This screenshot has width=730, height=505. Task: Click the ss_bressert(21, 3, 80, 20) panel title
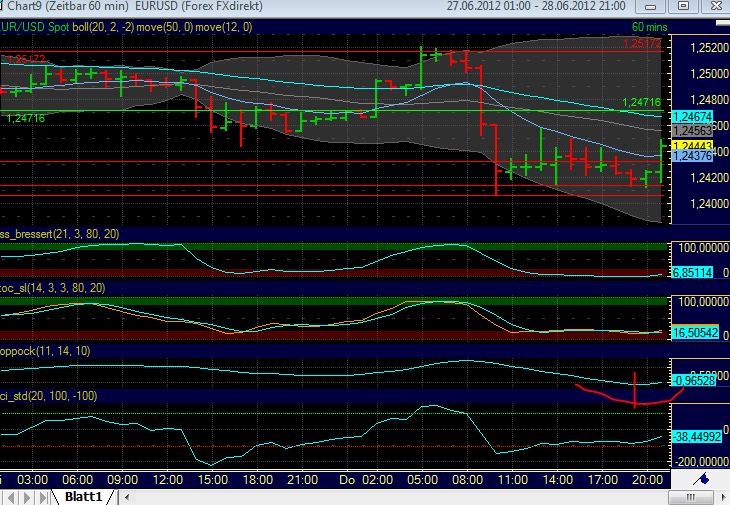pyautogui.click(x=60, y=234)
